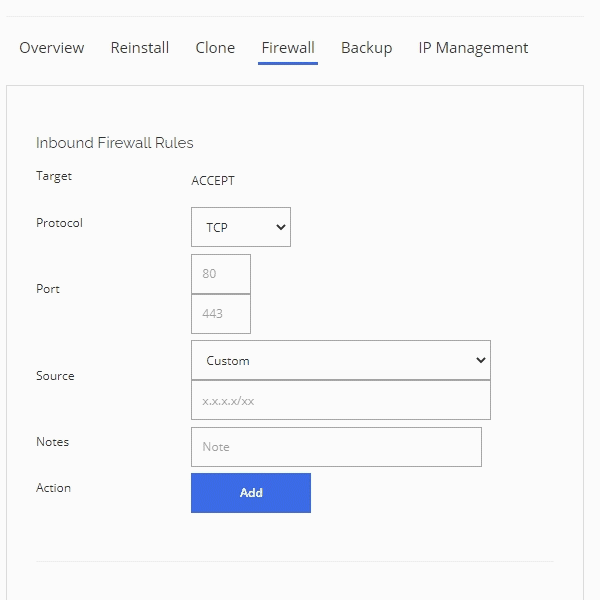
Task: Click the Source field label
Action: point(55,376)
